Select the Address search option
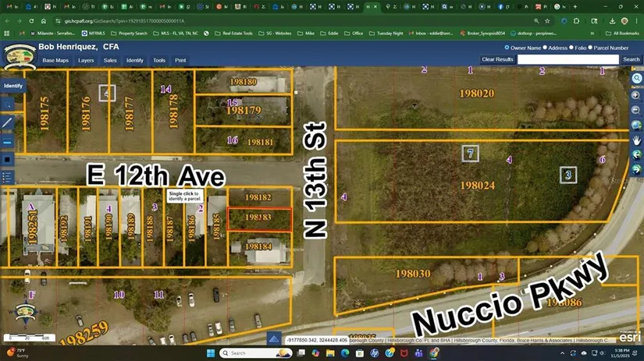This screenshot has height=361, width=644. [x=544, y=48]
